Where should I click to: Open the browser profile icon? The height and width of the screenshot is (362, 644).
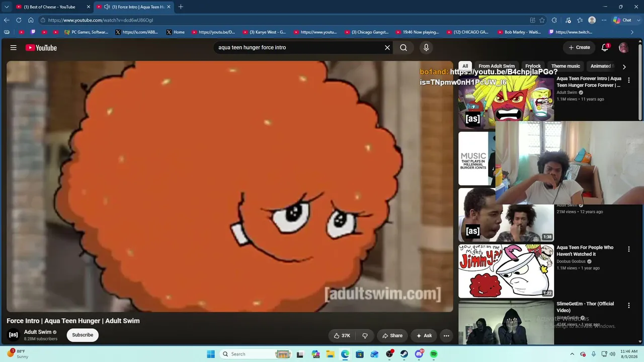coord(592,20)
